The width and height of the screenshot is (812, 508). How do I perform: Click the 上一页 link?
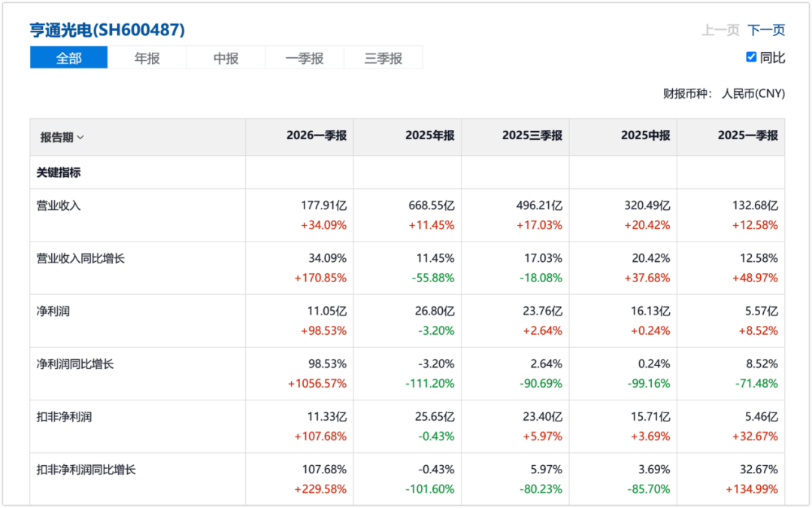coord(720,30)
